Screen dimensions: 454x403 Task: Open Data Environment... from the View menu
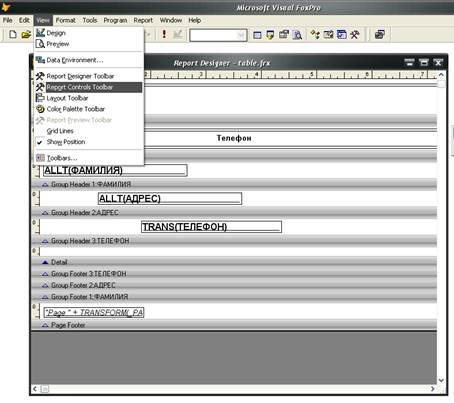tap(89, 60)
